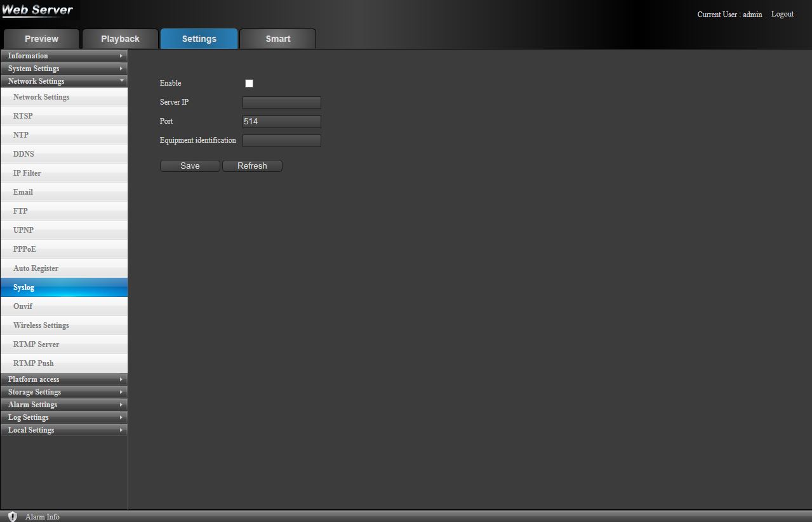This screenshot has height=522, width=812.
Task: Expand the Information section
Action: [63, 56]
